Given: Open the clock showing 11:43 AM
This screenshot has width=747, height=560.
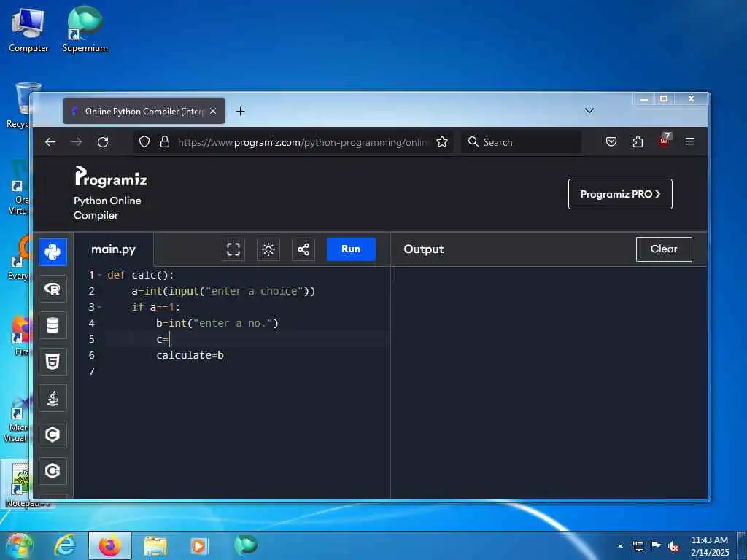Looking at the screenshot, I should coord(710,546).
